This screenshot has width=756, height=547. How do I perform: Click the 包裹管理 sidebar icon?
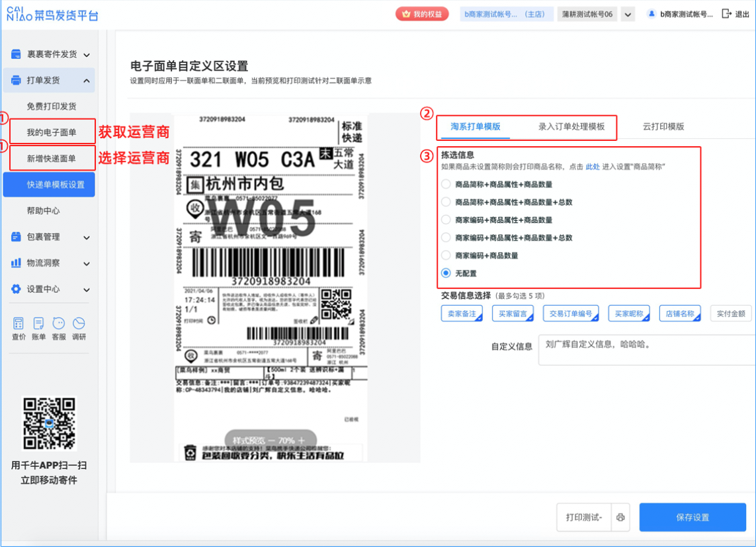pyautogui.click(x=16, y=237)
